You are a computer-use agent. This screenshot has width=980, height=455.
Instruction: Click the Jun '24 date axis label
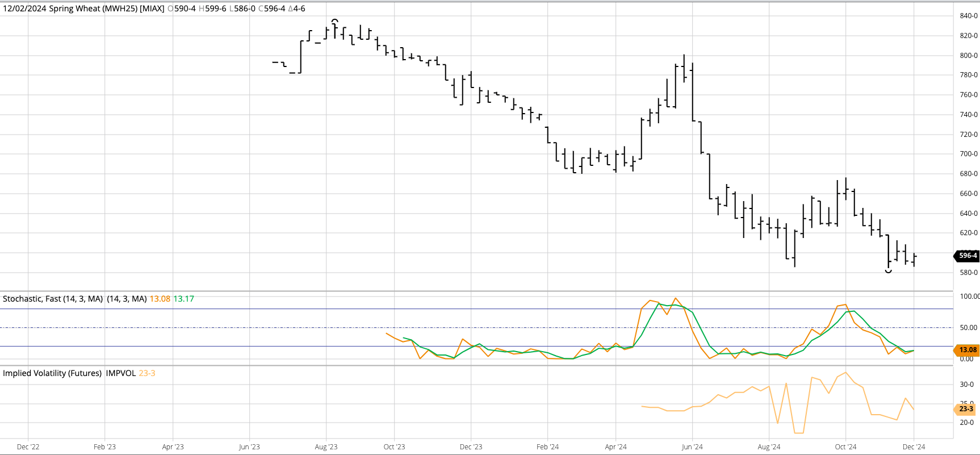pos(692,447)
